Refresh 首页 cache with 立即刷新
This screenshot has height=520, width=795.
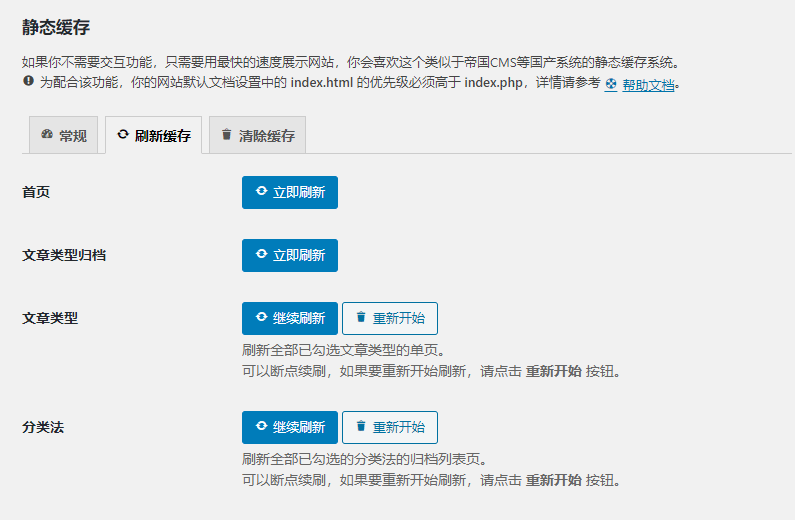pos(290,193)
